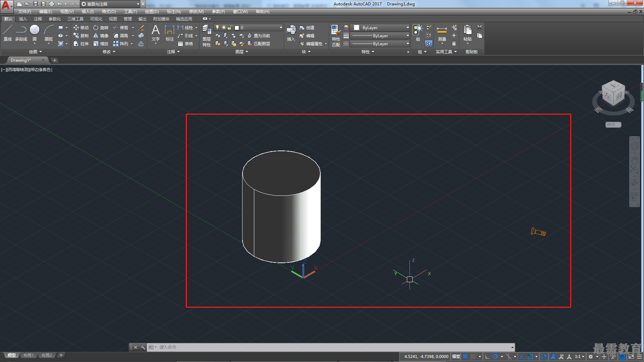The height and width of the screenshot is (362, 644).
Task: Open the 绘图(D) menu
Action: (x=152, y=11)
